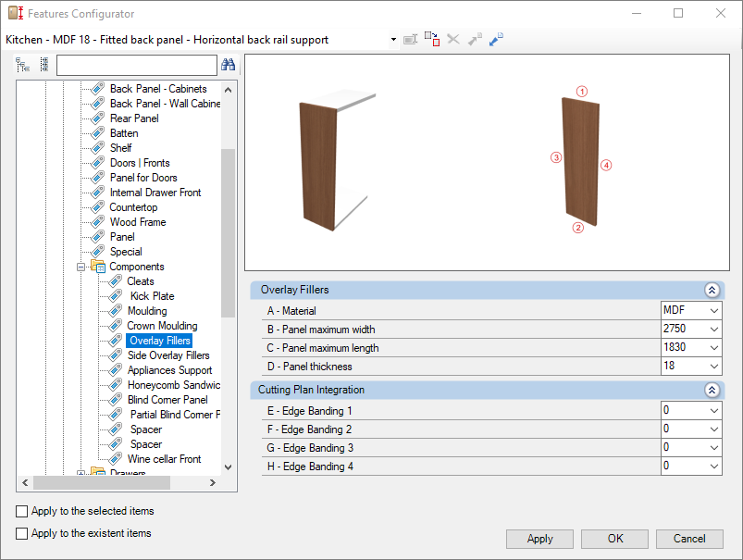Select Panel for Doors tree item

(143, 178)
